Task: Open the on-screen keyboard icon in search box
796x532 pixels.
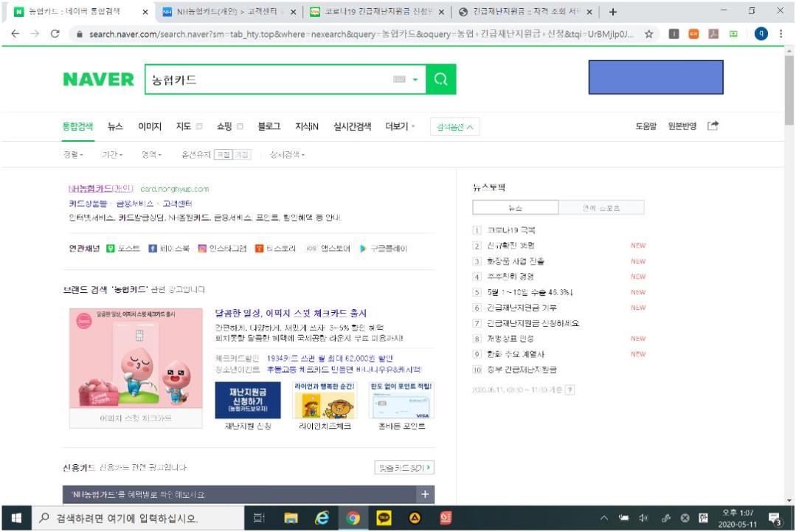Action: pos(400,79)
